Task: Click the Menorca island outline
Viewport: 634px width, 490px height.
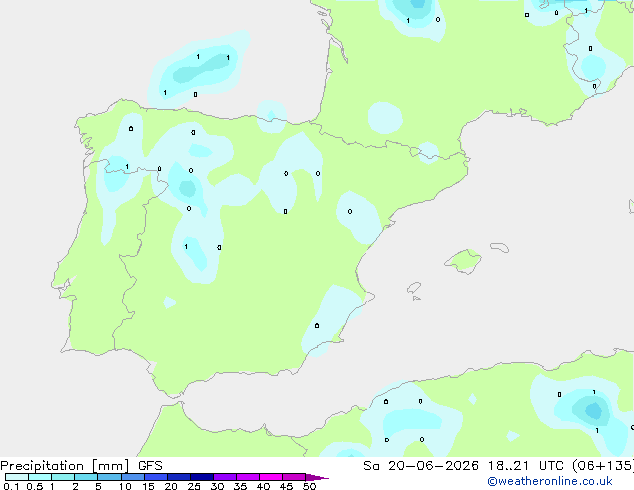Action: [500, 247]
